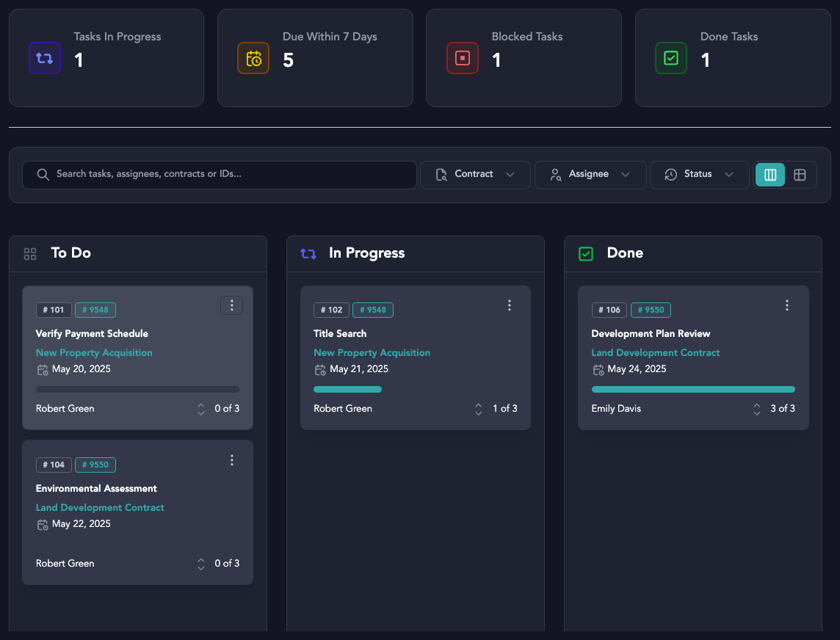Click the repeat icon beside In Progress header
This screenshot has height=640, width=840.
click(308, 253)
